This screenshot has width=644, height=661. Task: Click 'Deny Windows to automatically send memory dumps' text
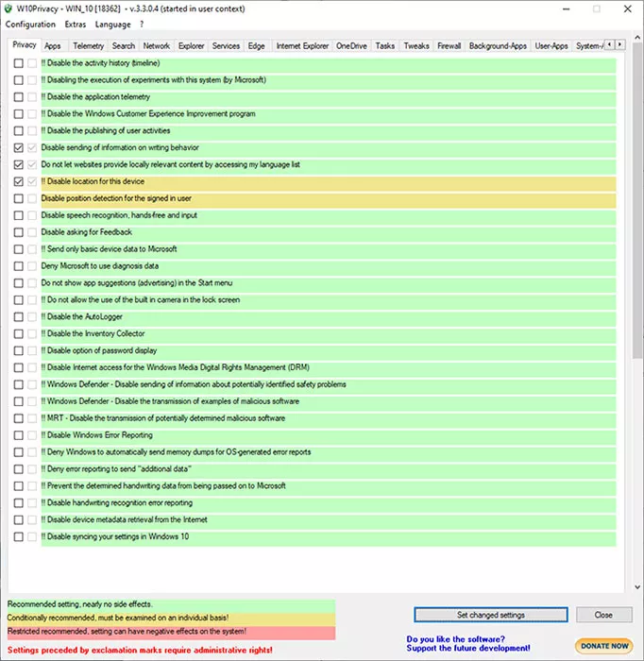[177, 452]
